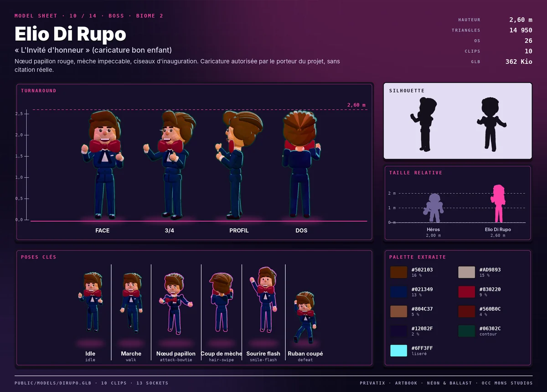The height and width of the screenshot is (392, 547).
Task: Click the OS value 26
Action: point(528,41)
